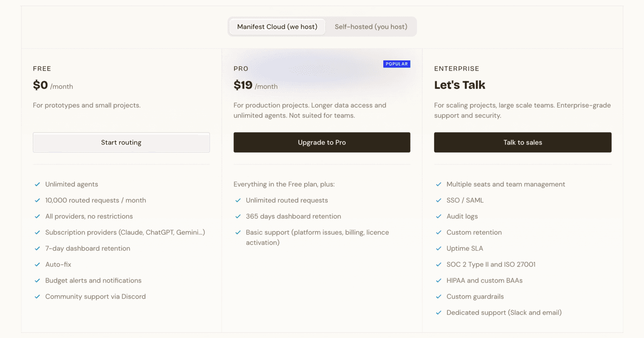Click the 'SSO / SAML' feature text

(465, 201)
